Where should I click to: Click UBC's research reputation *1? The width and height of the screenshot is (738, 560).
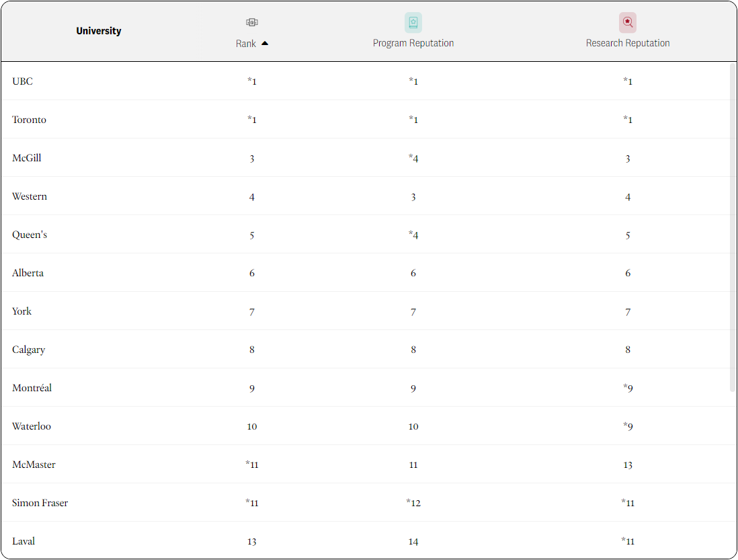(x=628, y=81)
